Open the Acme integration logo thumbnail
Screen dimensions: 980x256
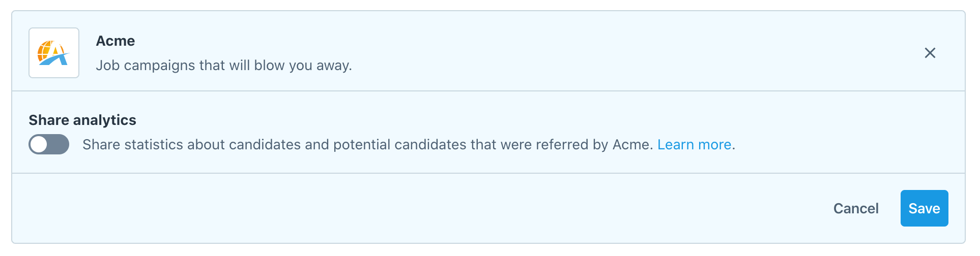[x=53, y=53]
